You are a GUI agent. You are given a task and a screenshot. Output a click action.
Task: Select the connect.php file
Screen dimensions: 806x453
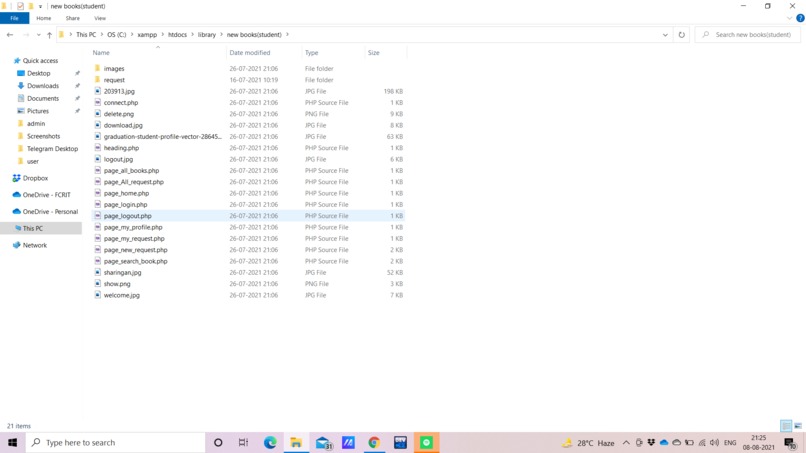(121, 102)
